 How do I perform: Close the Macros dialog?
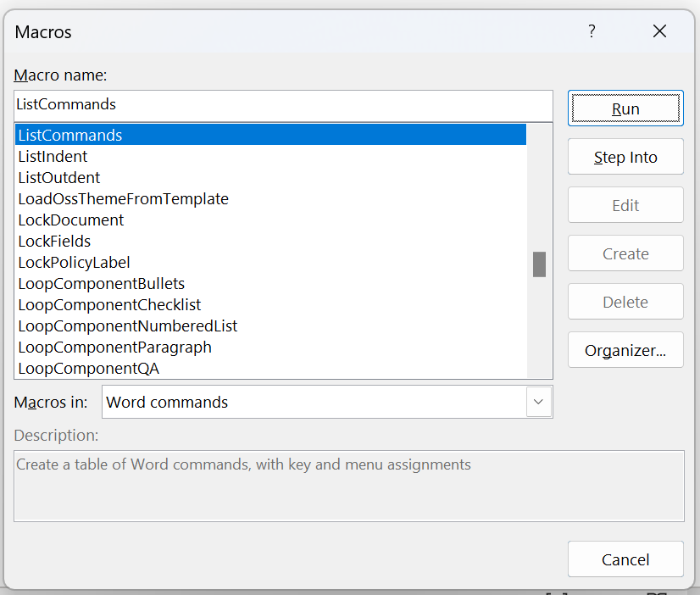point(659,31)
